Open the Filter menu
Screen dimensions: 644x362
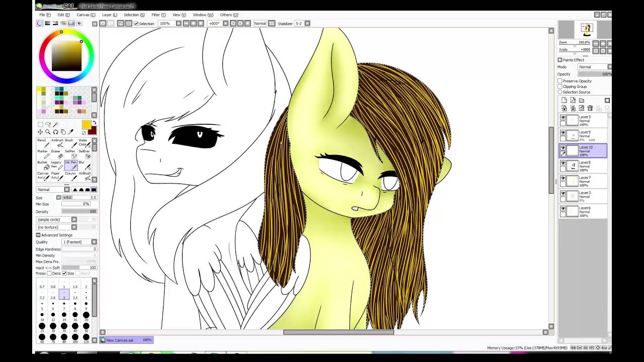[158, 15]
